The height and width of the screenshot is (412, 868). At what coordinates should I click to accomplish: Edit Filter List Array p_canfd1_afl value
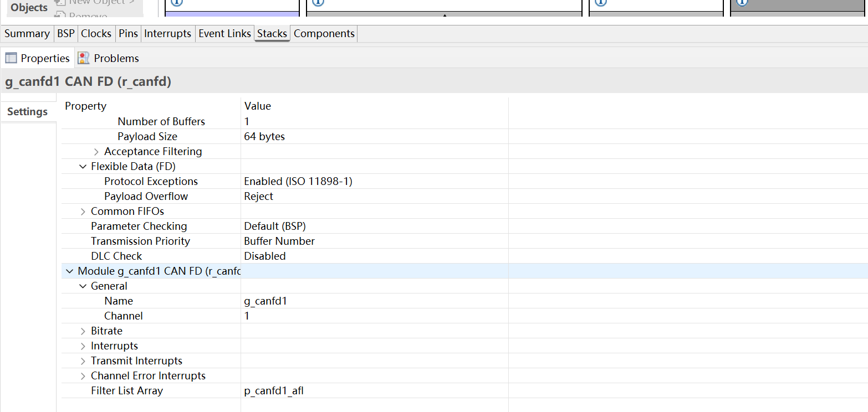(375, 391)
